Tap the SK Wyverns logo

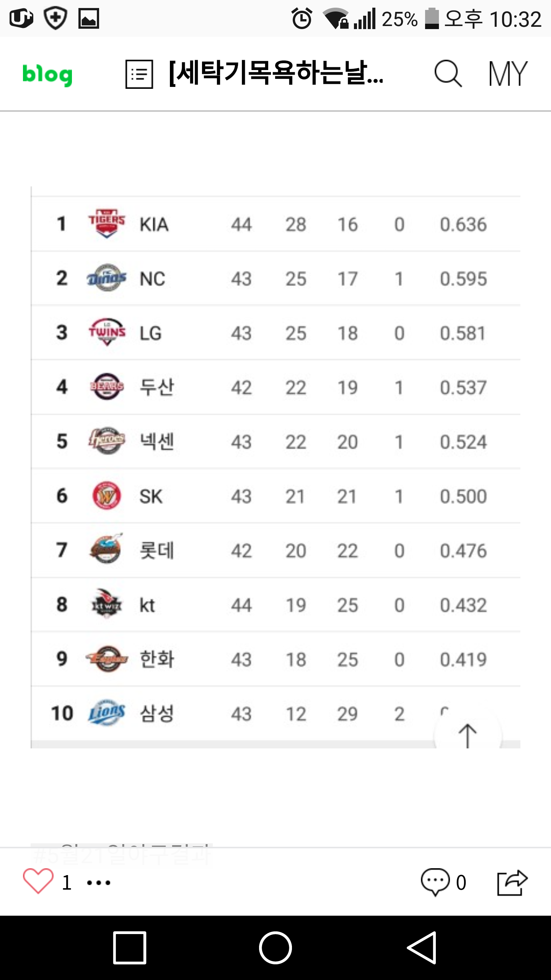[107, 496]
